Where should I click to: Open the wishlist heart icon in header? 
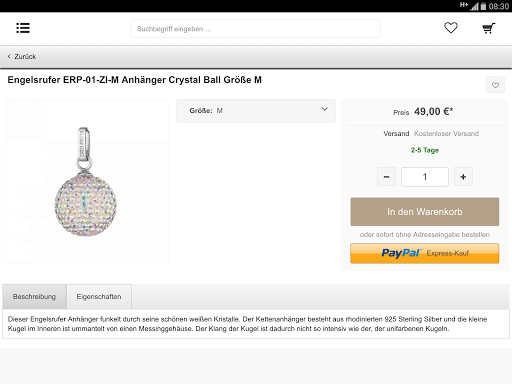point(451,28)
